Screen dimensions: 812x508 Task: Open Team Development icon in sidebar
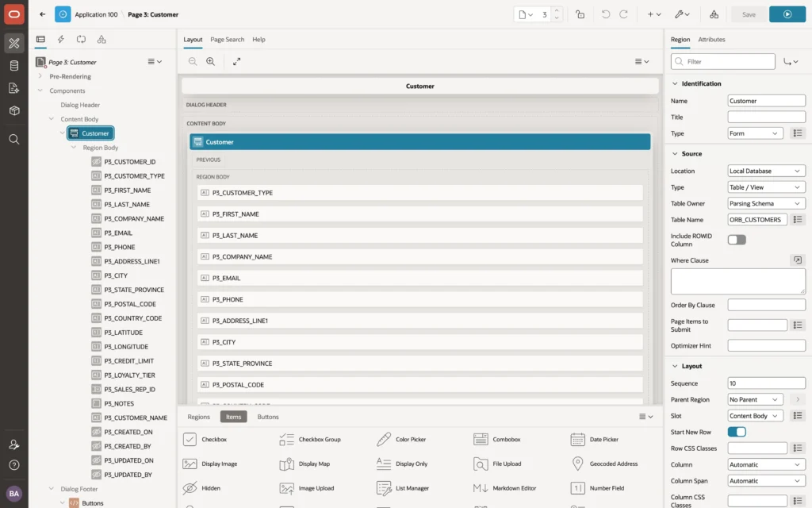point(14,88)
